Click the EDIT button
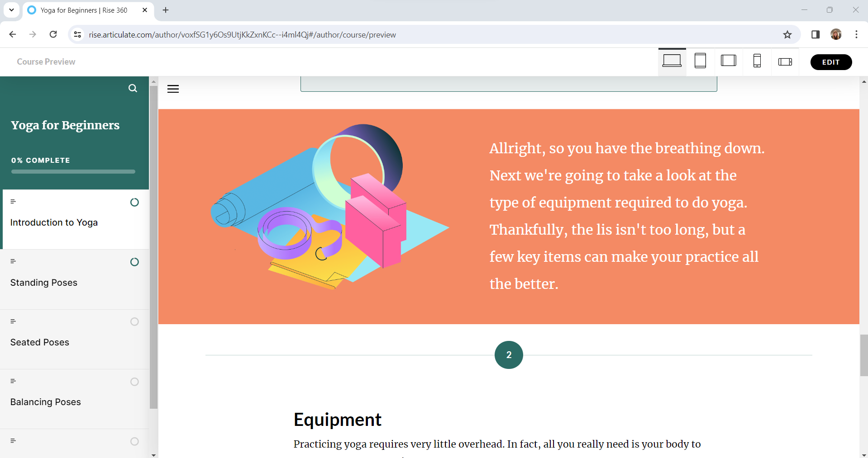 [x=831, y=62]
